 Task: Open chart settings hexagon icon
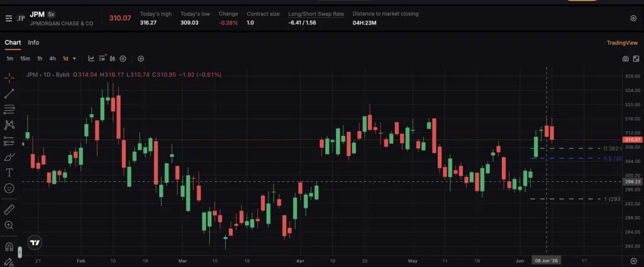tap(123, 59)
